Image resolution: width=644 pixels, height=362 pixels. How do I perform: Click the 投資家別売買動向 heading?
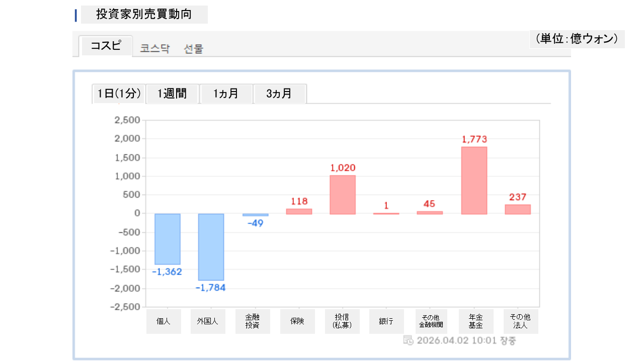tap(144, 15)
